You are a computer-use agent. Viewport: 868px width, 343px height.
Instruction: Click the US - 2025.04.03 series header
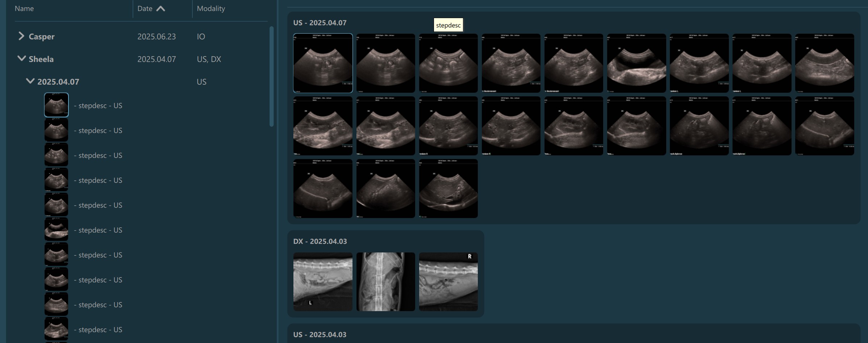coord(320,334)
